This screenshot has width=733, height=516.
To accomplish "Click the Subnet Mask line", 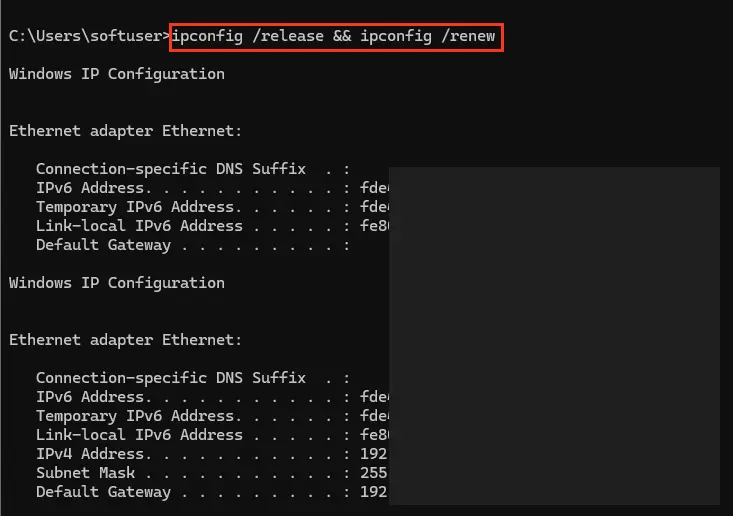I will (212, 473).
